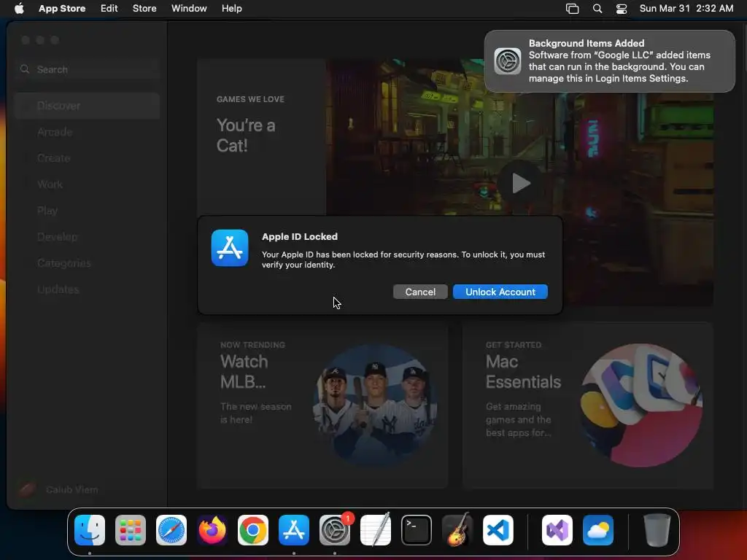Select Play in the sidebar
Screen dimensions: 747x560
[x=88, y=211]
